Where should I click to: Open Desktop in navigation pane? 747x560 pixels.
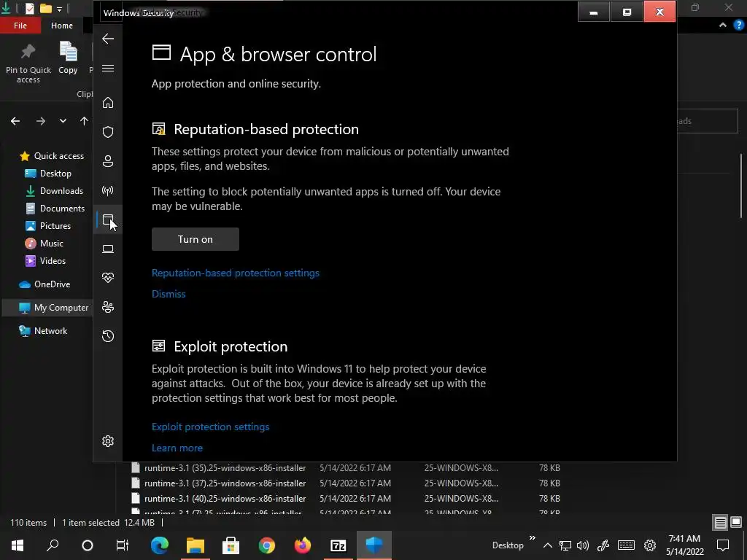point(47,174)
